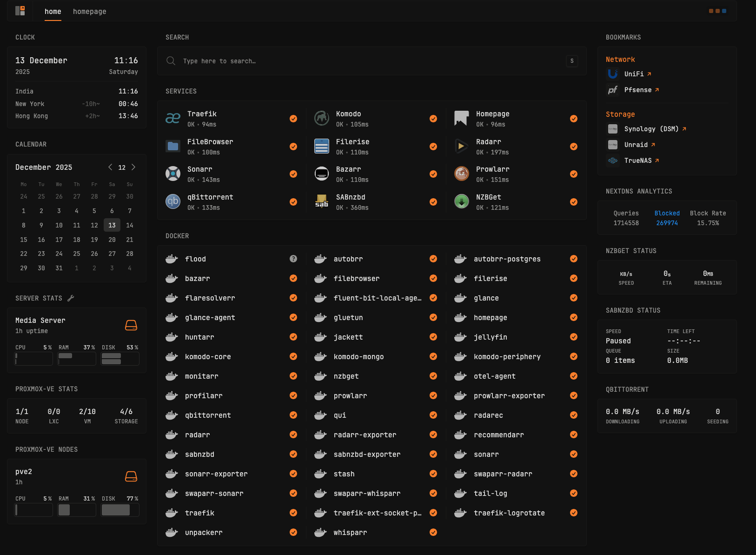Expand the unpackerr container row

point(232,533)
